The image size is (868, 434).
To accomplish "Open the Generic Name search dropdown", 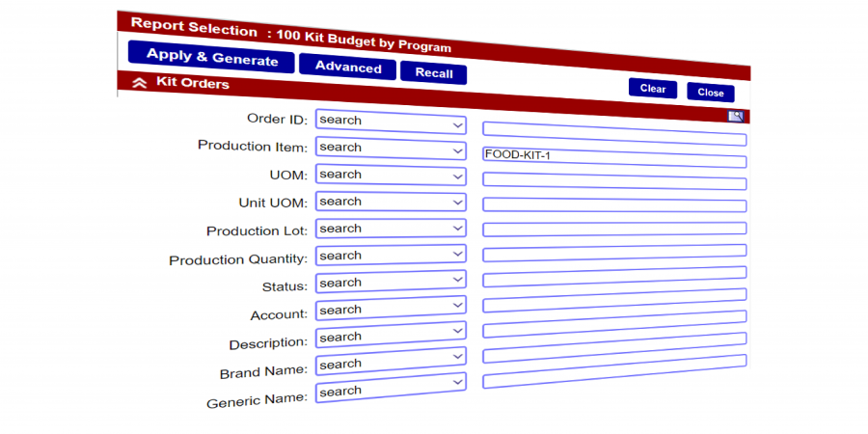I will coord(391,388).
